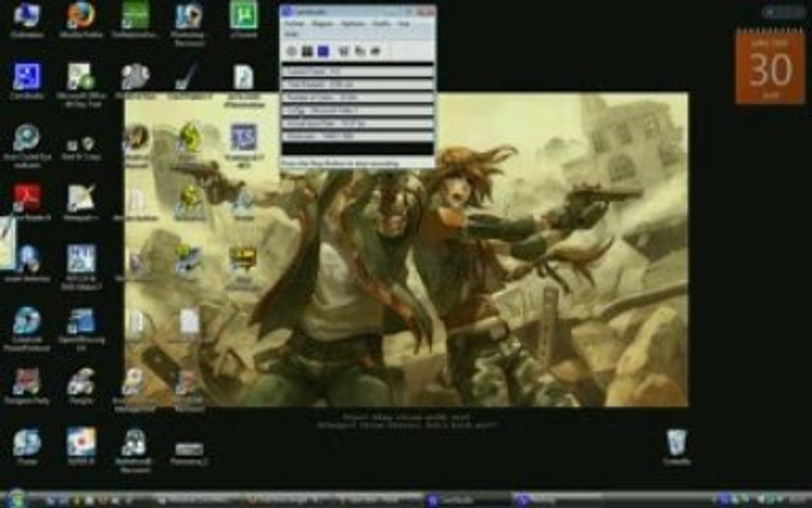
Task: Click the Record to AVI/SWF toolbar icon
Action: point(360,51)
